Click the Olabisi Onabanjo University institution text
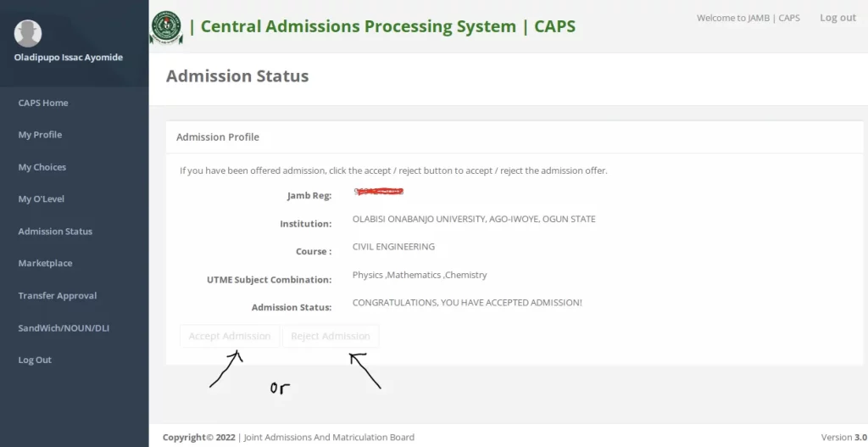 (474, 219)
